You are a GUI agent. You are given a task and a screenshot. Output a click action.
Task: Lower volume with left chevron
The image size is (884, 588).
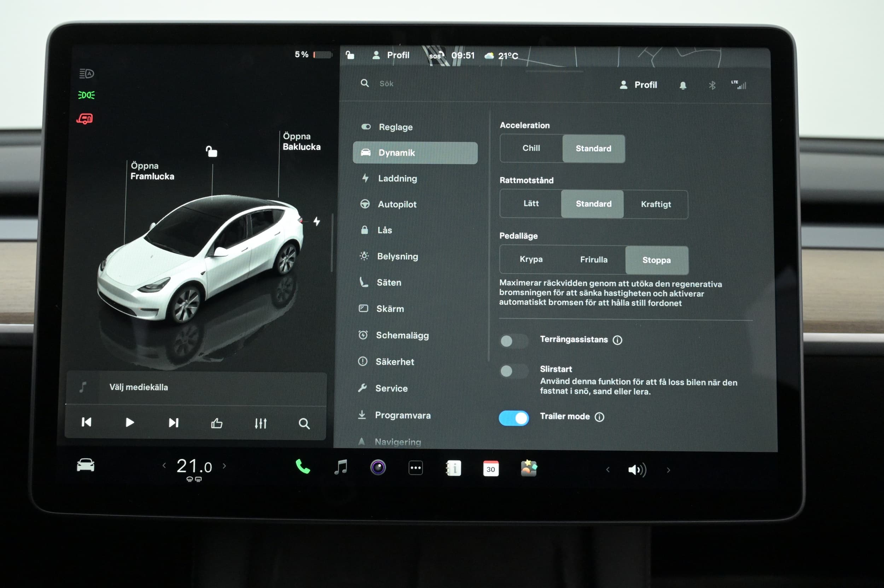[607, 470]
